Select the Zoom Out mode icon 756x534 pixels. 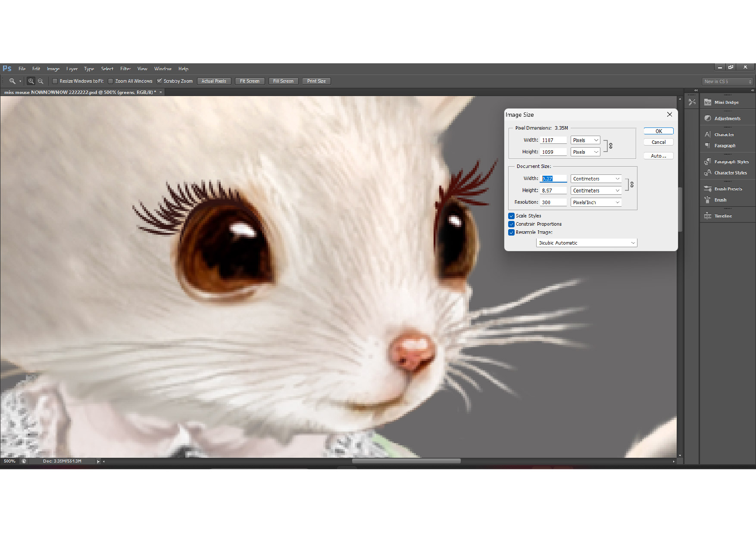[41, 81]
